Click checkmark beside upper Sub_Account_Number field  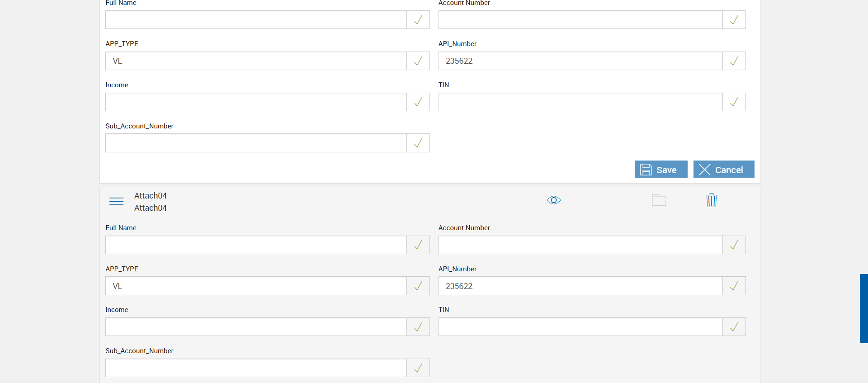[418, 143]
